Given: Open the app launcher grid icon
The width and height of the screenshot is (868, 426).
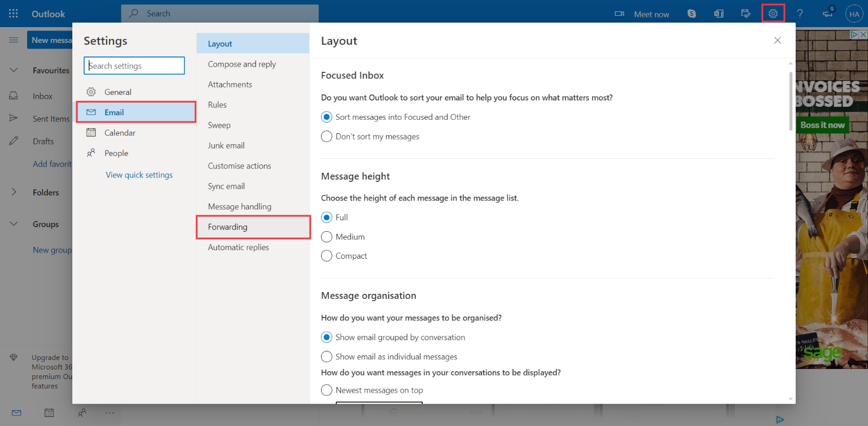Looking at the screenshot, I should tap(13, 13).
